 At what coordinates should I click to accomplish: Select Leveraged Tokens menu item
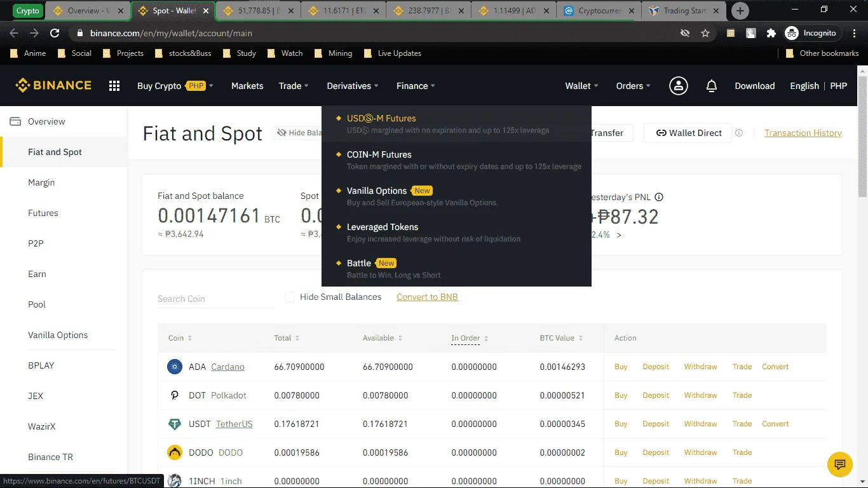point(456,233)
